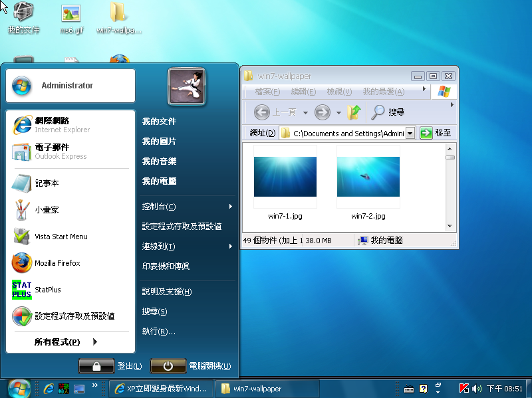The height and width of the screenshot is (398, 532).
Task: Click the Windows flag logo in explorer
Action: (444, 92)
